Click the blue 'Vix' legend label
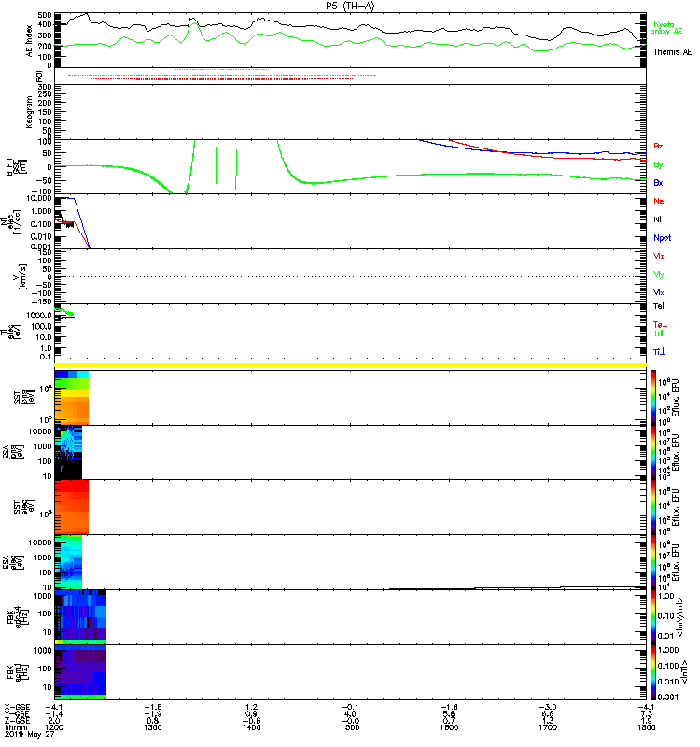The height and width of the screenshot is (747, 700). pyautogui.click(x=659, y=292)
